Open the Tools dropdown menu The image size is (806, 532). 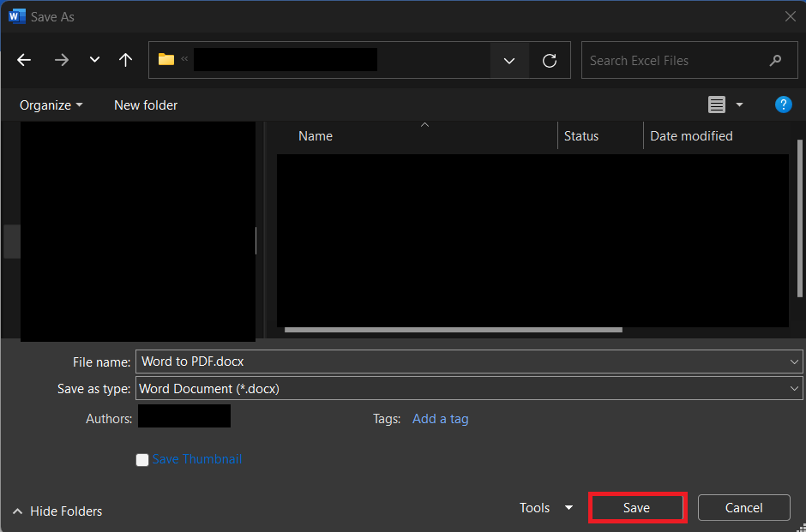click(546, 508)
